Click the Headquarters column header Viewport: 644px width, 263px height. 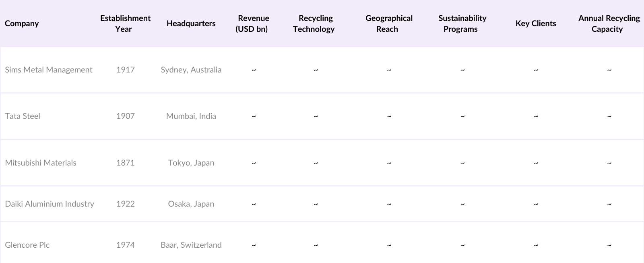191,23
